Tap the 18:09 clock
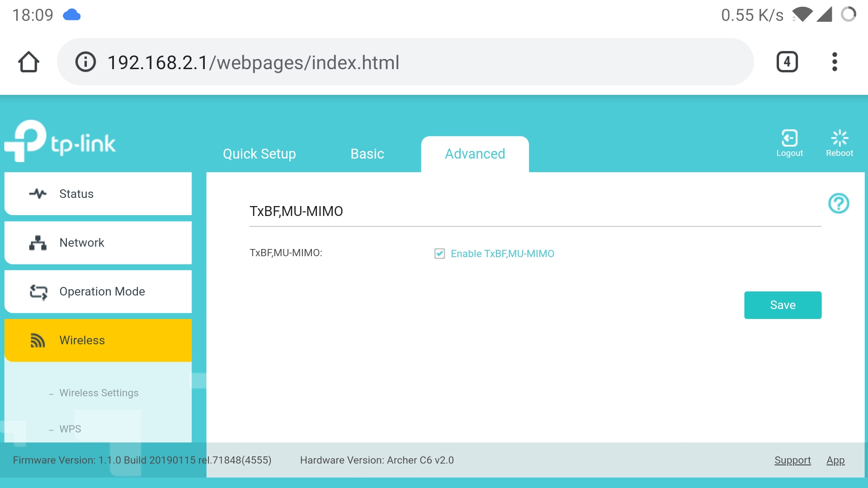The width and height of the screenshot is (868, 488). (33, 15)
